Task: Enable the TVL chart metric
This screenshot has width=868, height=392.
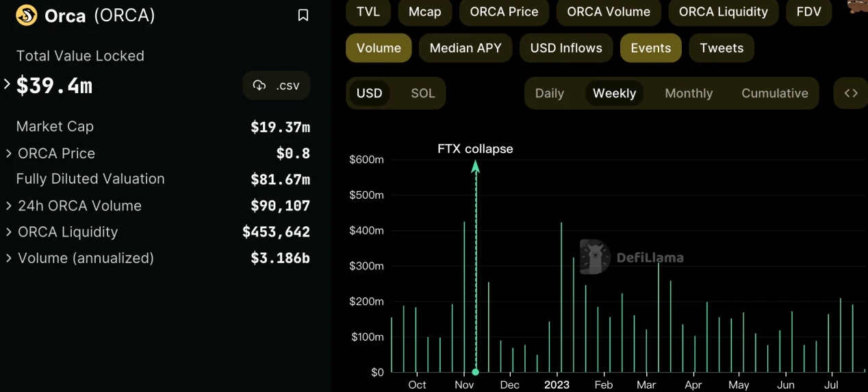Action: tap(368, 12)
